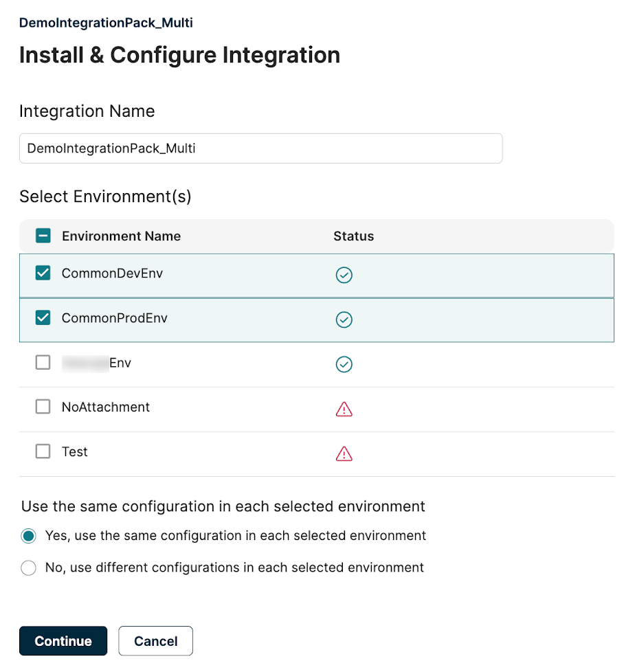The height and width of the screenshot is (672, 624).
Task: Click the NoAttachment environment name text
Action: click(x=105, y=407)
